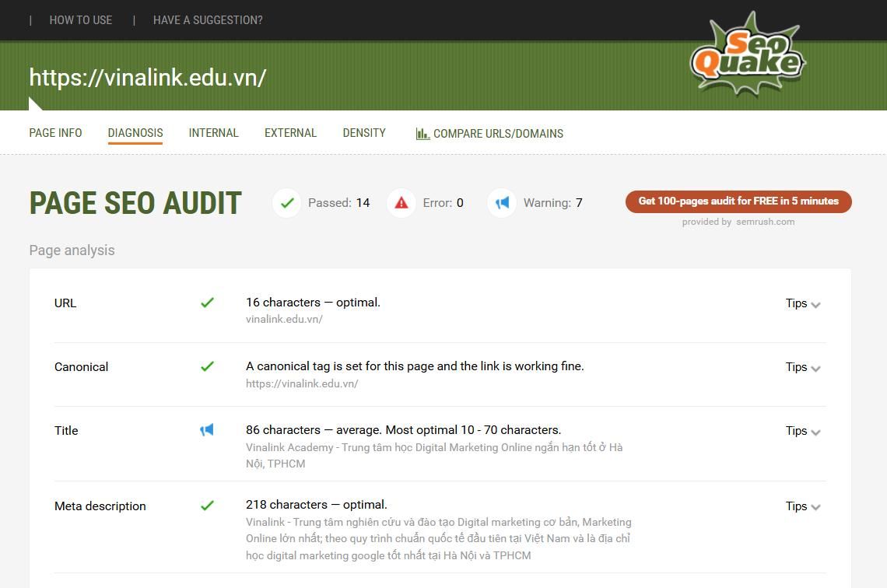The image size is (887, 588).
Task: Expand Tips for the Canonical row
Action: (x=803, y=367)
